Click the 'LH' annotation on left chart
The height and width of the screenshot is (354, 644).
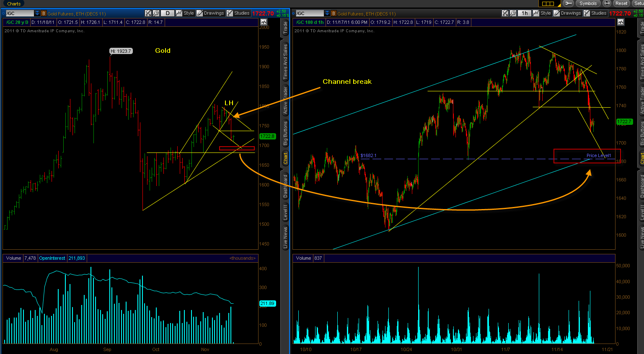pos(229,103)
